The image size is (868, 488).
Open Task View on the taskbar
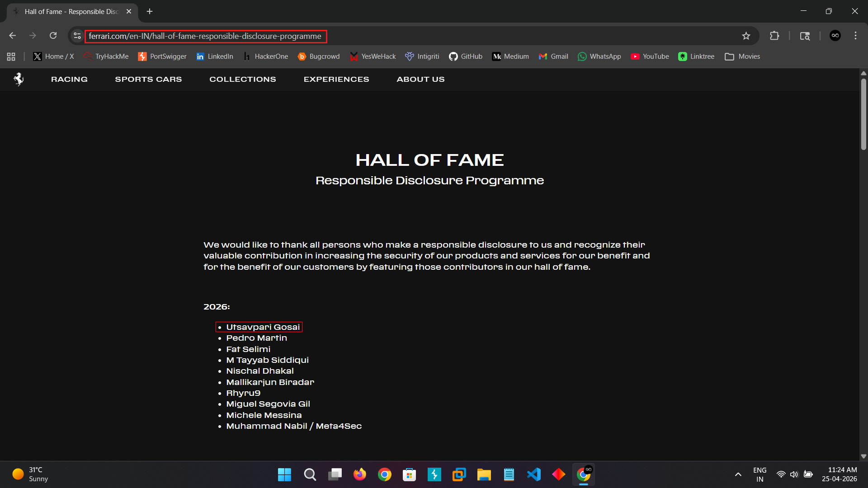pos(335,474)
